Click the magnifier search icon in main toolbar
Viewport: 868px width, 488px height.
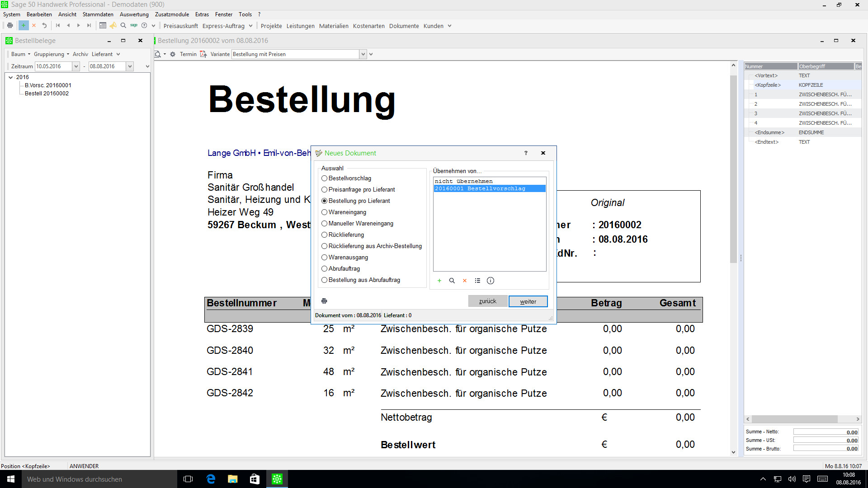point(123,26)
